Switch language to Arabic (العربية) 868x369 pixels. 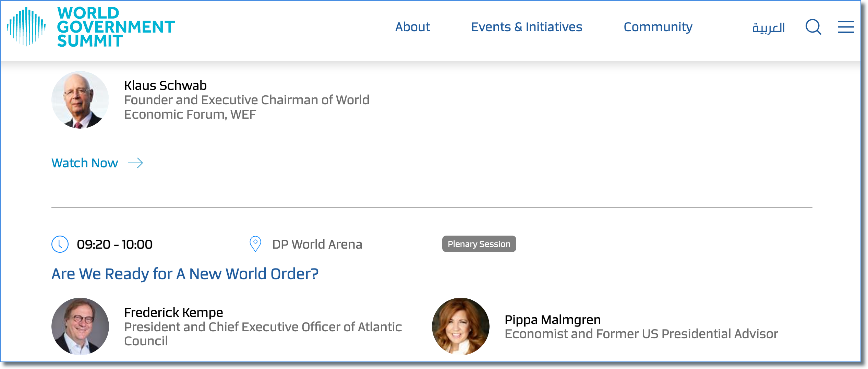tap(769, 27)
